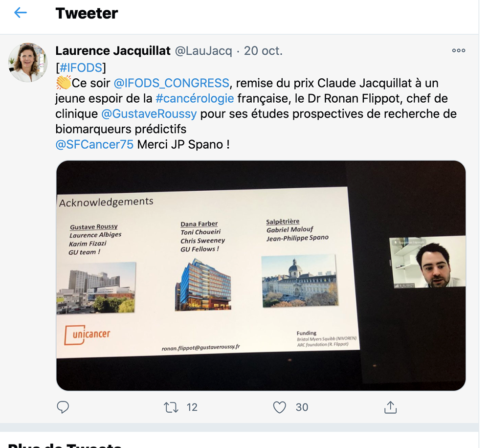Open the reply comment bubble icon

click(63, 407)
